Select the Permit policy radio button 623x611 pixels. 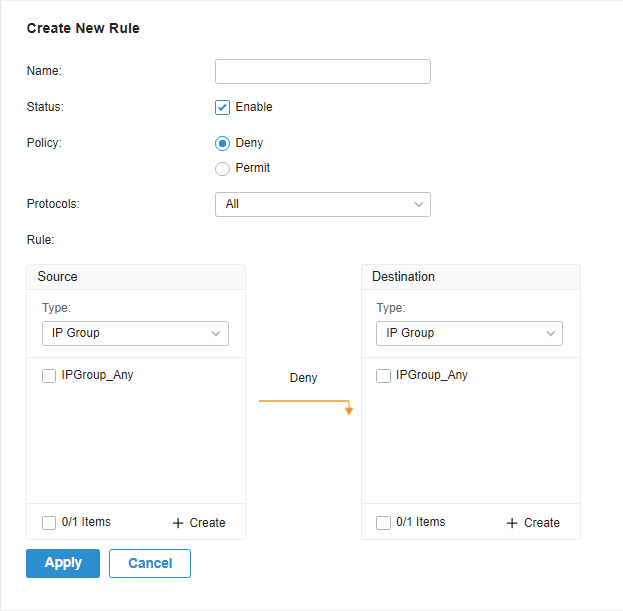tap(222, 168)
